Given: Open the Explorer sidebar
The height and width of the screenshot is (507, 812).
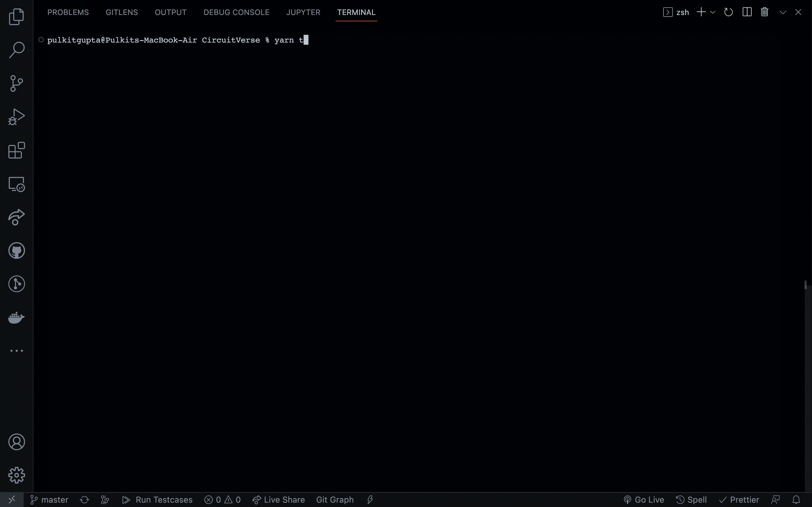Looking at the screenshot, I should click(x=16, y=16).
